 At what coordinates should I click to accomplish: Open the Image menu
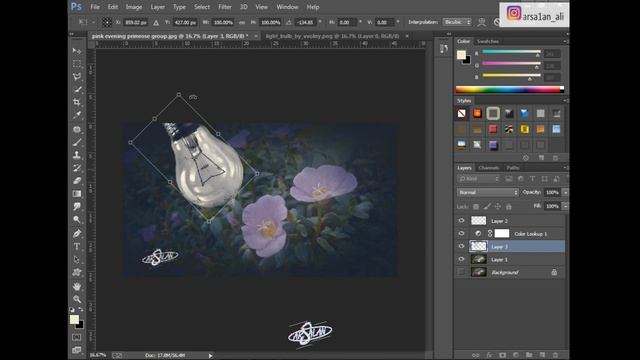(134, 7)
